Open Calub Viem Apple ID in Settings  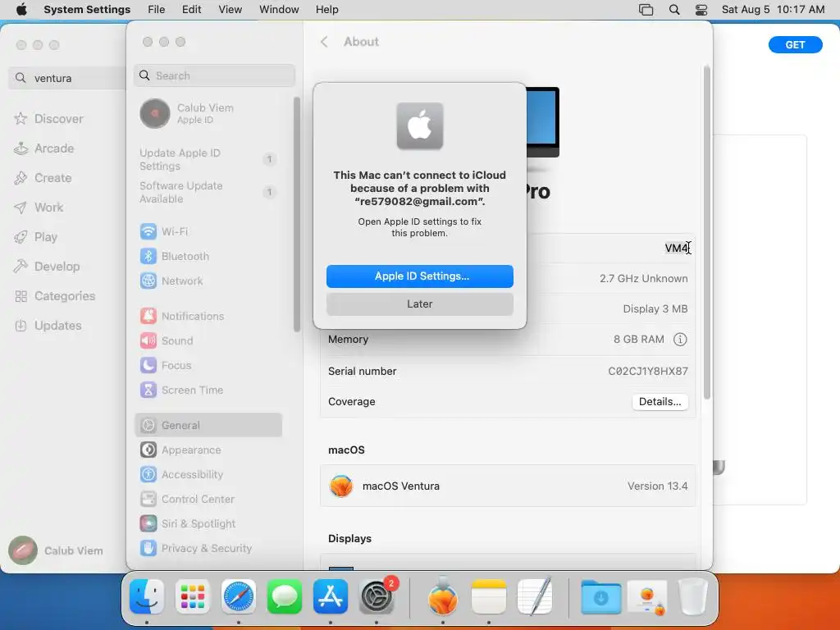[209, 113]
